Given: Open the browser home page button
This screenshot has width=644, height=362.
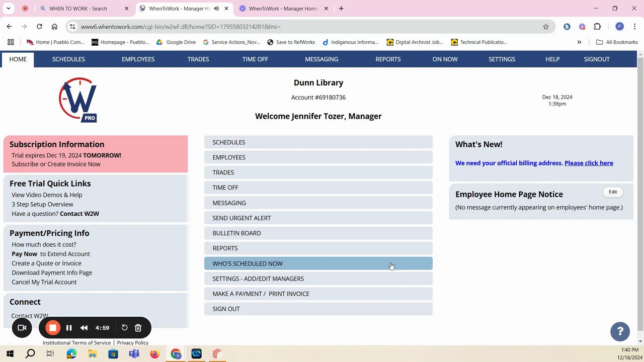Looking at the screenshot, I should [x=54, y=27].
